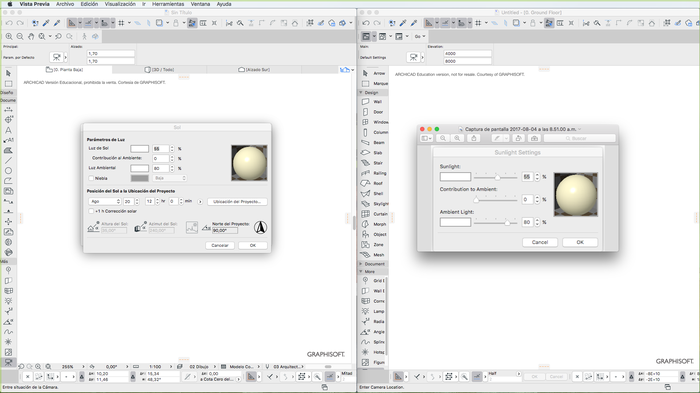
Task: Click OK in Sunlight Settings dialog
Action: pyautogui.click(x=580, y=242)
